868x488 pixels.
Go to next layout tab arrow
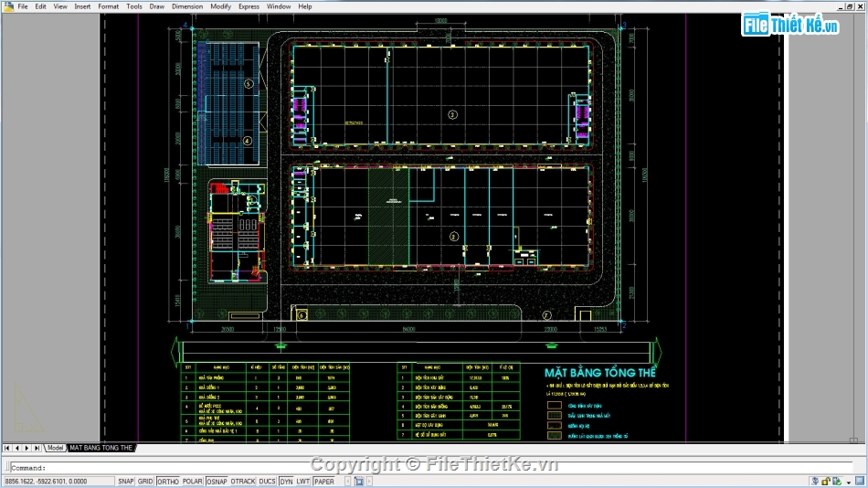[x=26, y=448]
